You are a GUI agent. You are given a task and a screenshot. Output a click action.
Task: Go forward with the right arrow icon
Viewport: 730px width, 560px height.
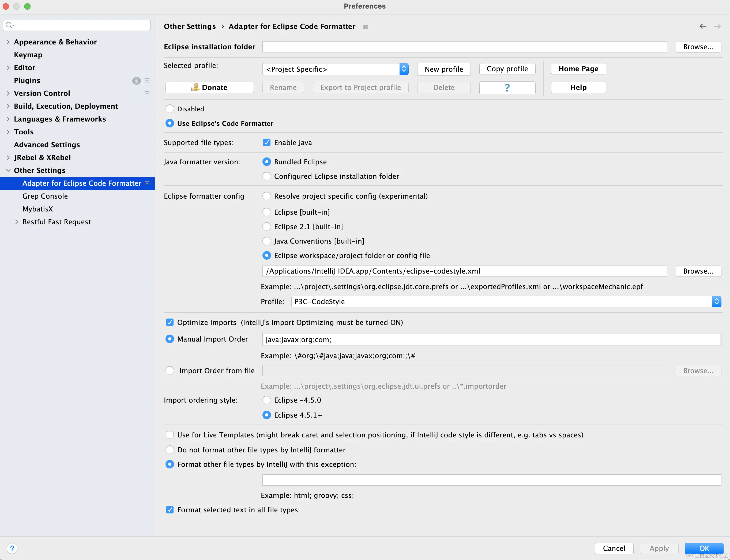click(x=717, y=26)
